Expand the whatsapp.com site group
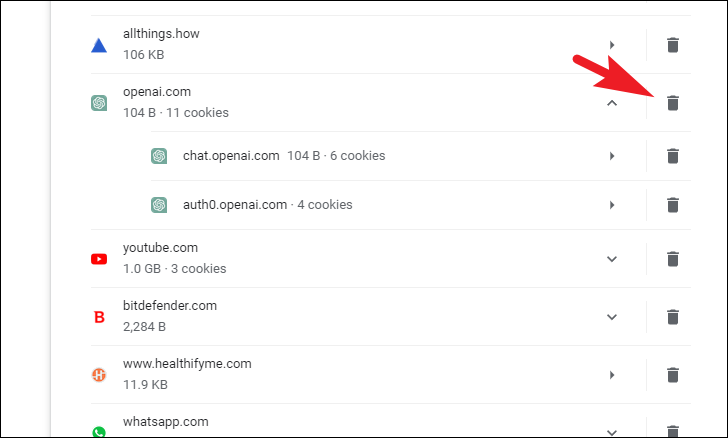728x438 pixels. 612,433
